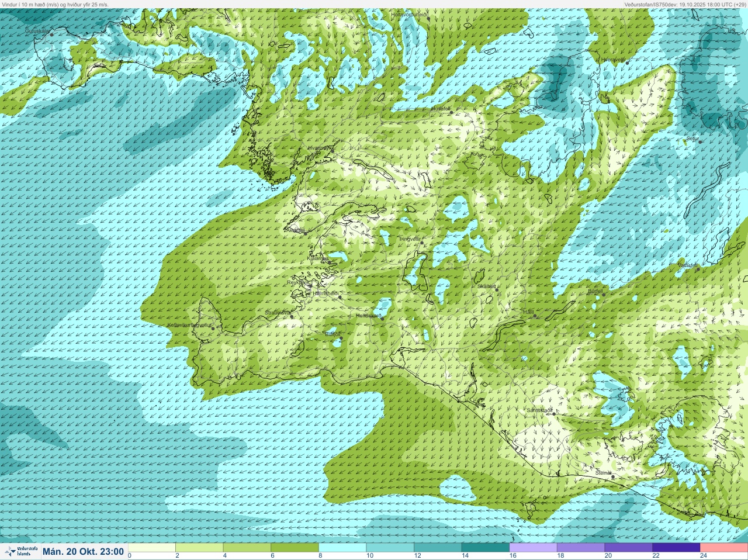Click the Veðurstofan/IS750dev model run timestamp
748x560 pixels.
pyautogui.click(x=684, y=4)
